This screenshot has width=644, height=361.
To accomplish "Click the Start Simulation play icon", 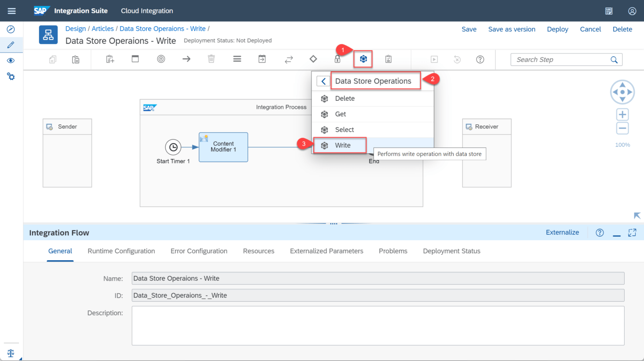I will pos(434,59).
